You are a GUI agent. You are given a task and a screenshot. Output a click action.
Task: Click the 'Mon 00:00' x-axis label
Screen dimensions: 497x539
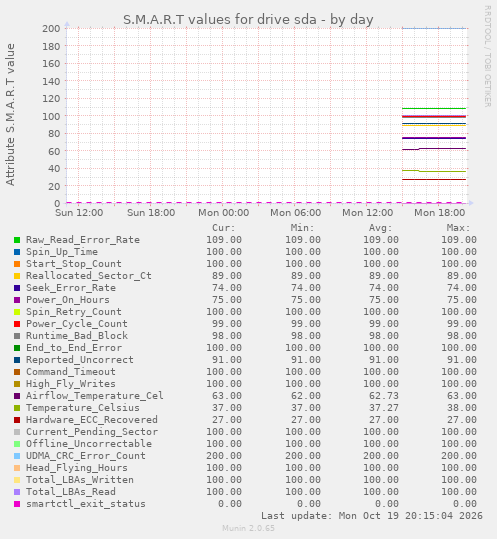pos(224,213)
